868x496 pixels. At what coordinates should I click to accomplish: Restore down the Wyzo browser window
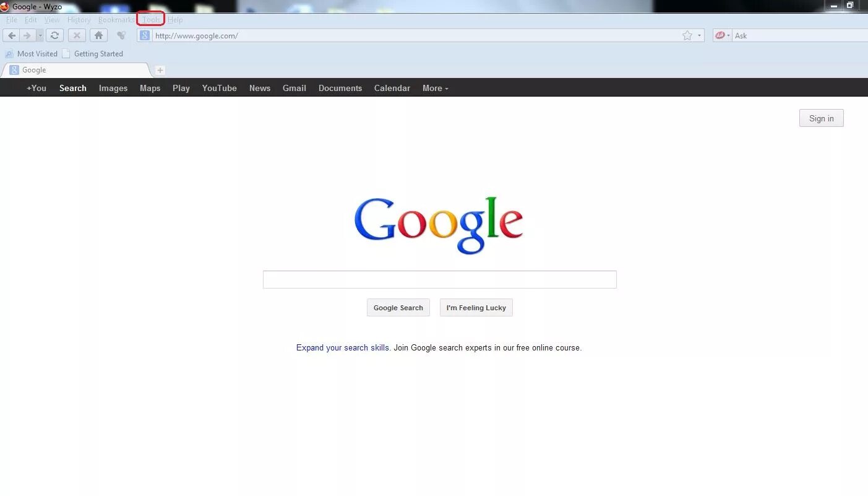[x=850, y=6]
